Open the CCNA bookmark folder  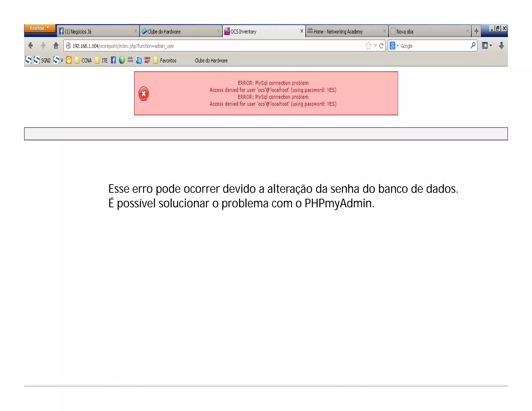tap(83, 60)
